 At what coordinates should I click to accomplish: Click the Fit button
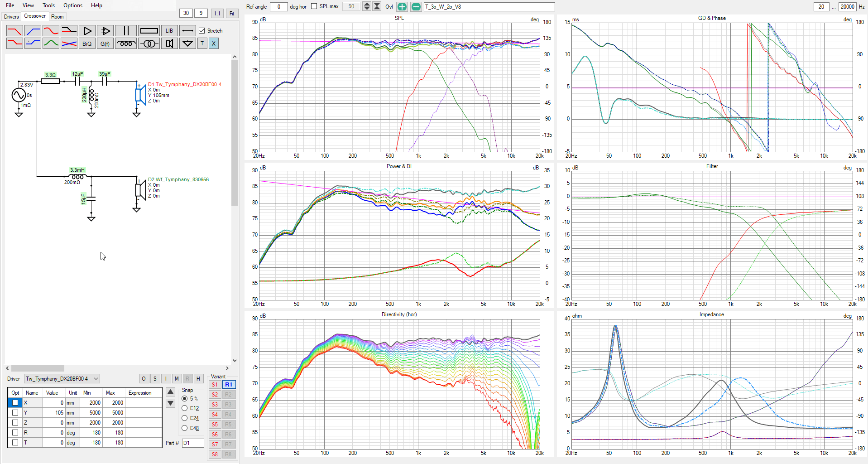[232, 13]
